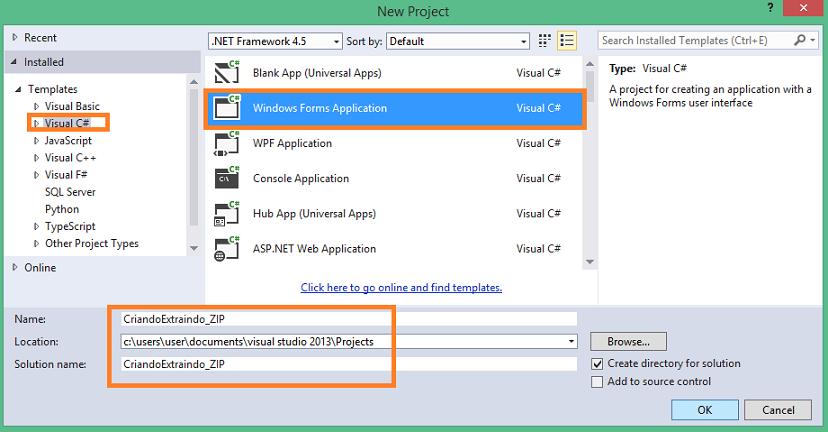Select SQL Server in the templates tree
This screenshot has height=432, width=828.
pos(70,192)
